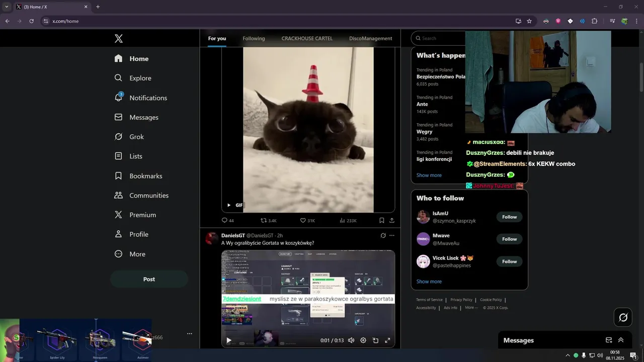The image size is (644, 362).
Task: Click Grok icon on DanielsGT post
Action: point(383,235)
